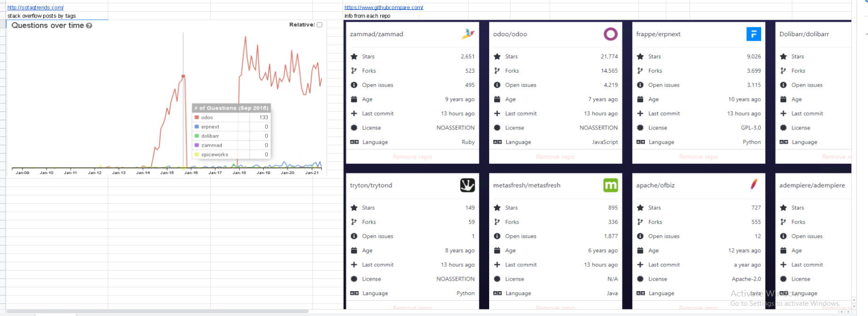Open the githubcompare.com link
868x316 pixels.
[384, 8]
